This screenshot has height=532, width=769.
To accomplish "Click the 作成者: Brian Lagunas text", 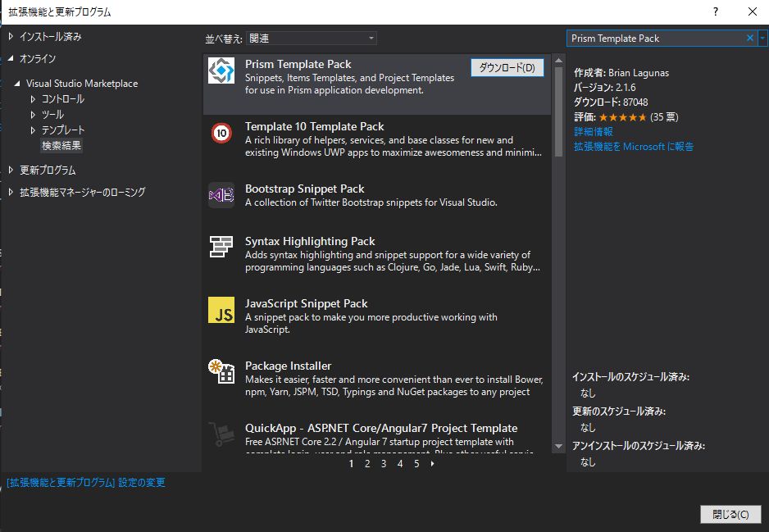I will 621,73.
